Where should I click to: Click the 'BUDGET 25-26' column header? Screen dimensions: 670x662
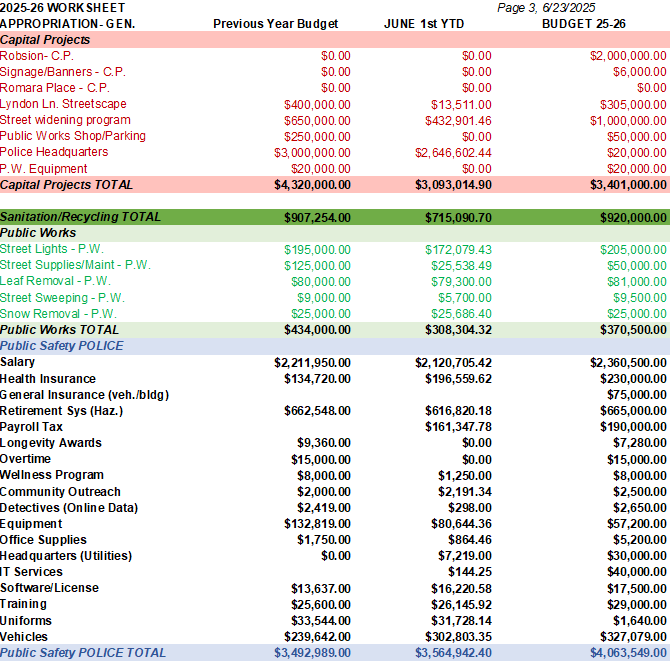click(584, 24)
